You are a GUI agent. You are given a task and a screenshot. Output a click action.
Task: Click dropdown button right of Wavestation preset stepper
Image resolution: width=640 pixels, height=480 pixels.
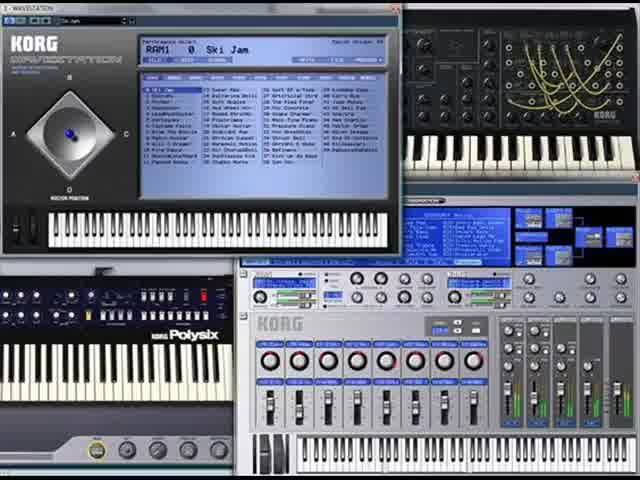pyautogui.click(x=132, y=21)
